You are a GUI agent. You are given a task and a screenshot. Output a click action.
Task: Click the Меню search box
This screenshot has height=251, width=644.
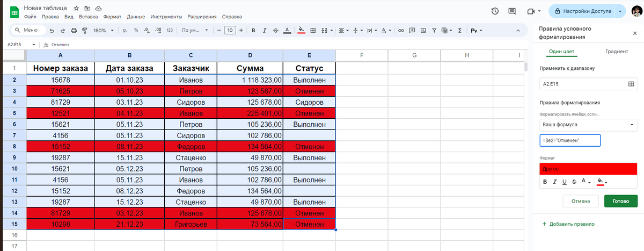28,31
